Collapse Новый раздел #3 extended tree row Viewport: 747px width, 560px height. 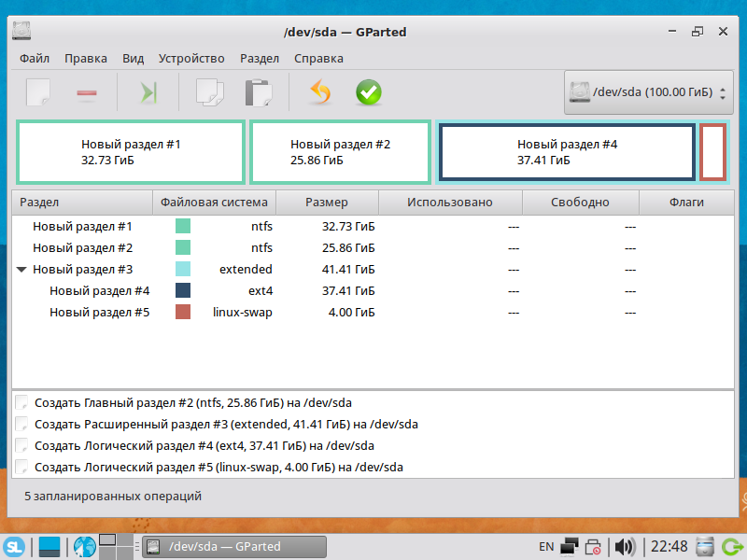tap(21, 270)
